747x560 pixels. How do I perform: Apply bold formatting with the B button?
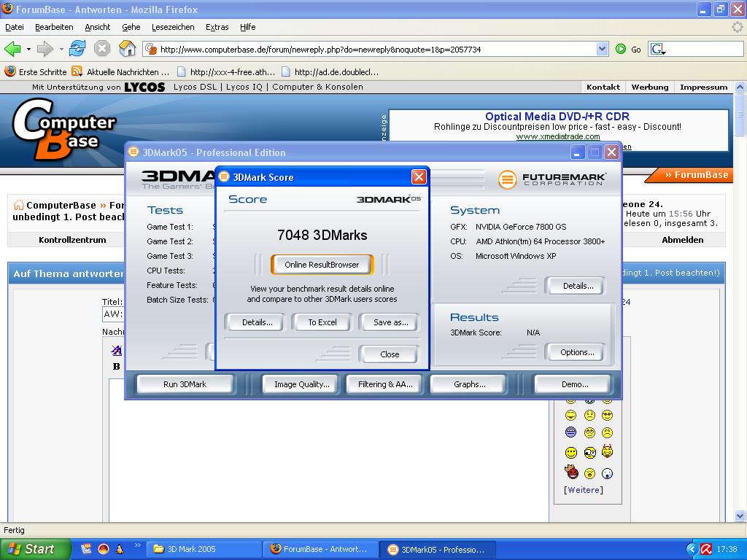tap(116, 366)
